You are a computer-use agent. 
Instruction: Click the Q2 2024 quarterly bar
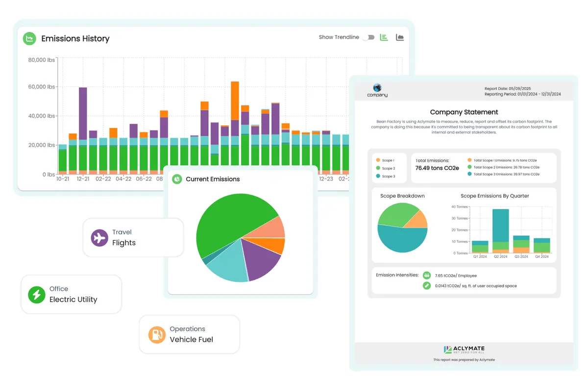500,231
